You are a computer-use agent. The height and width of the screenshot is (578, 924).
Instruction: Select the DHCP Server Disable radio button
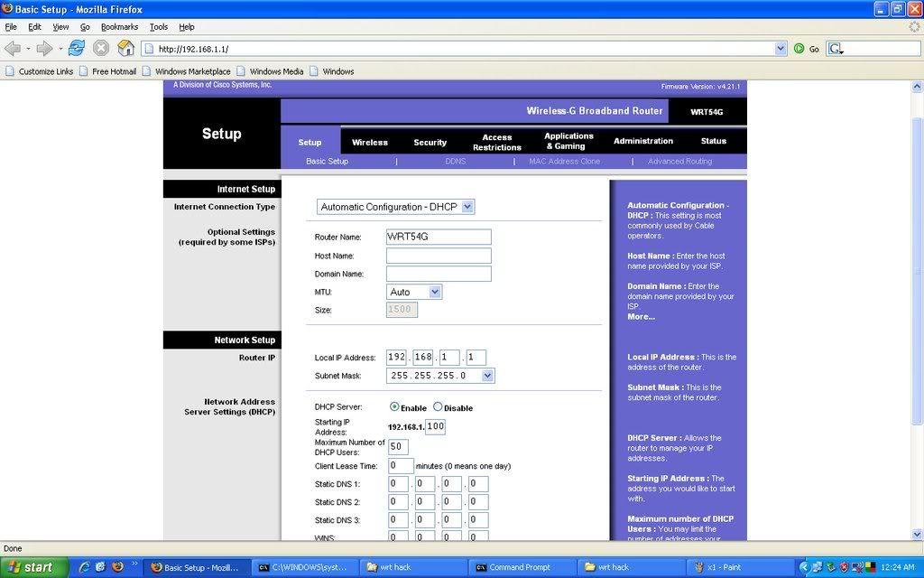pyautogui.click(x=438, y=406)
